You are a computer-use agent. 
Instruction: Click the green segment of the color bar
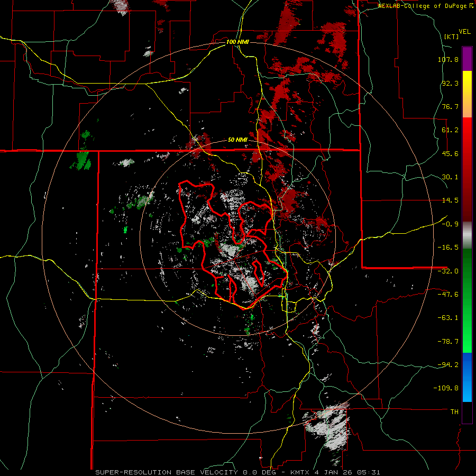[467, 300]
